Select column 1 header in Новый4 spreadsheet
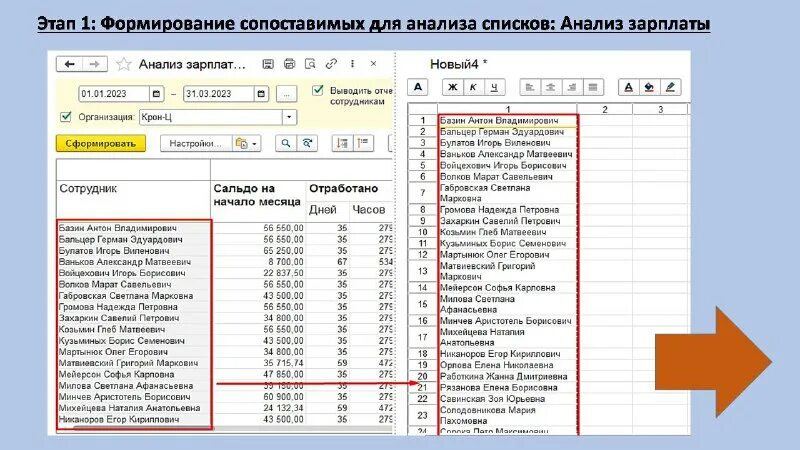The height and width of the screenshot is (450, 800). pos(508,109)
